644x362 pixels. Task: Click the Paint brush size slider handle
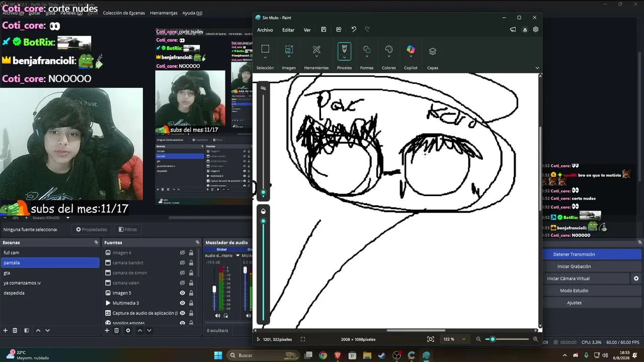tap(263, 192)
